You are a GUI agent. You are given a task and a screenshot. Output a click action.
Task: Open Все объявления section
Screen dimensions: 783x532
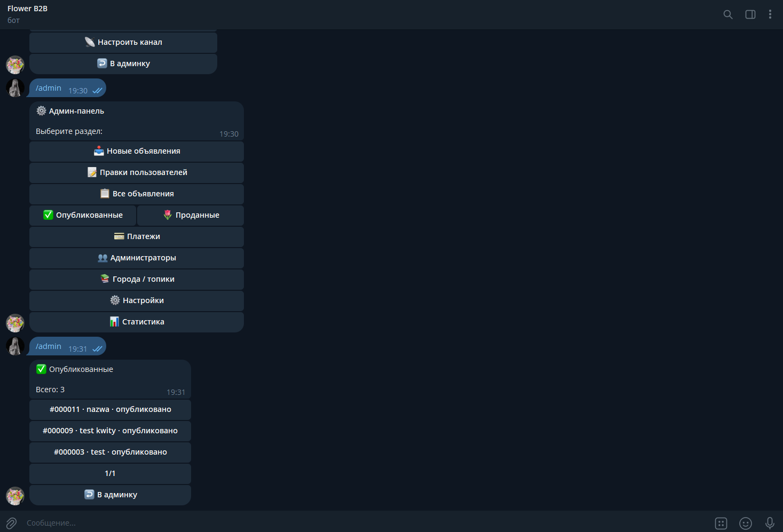point(137,194)
